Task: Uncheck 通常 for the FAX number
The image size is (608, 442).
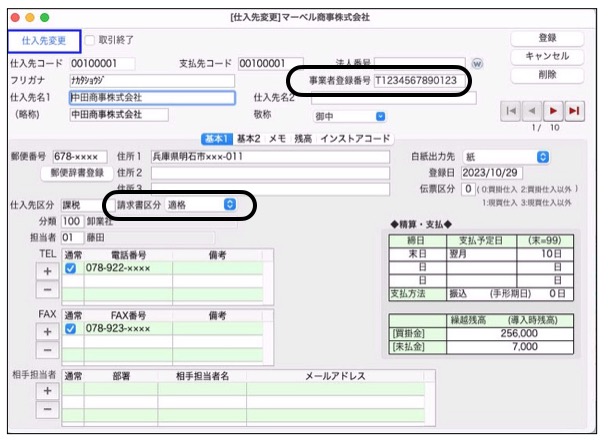Action: click(x=72, y=328)
